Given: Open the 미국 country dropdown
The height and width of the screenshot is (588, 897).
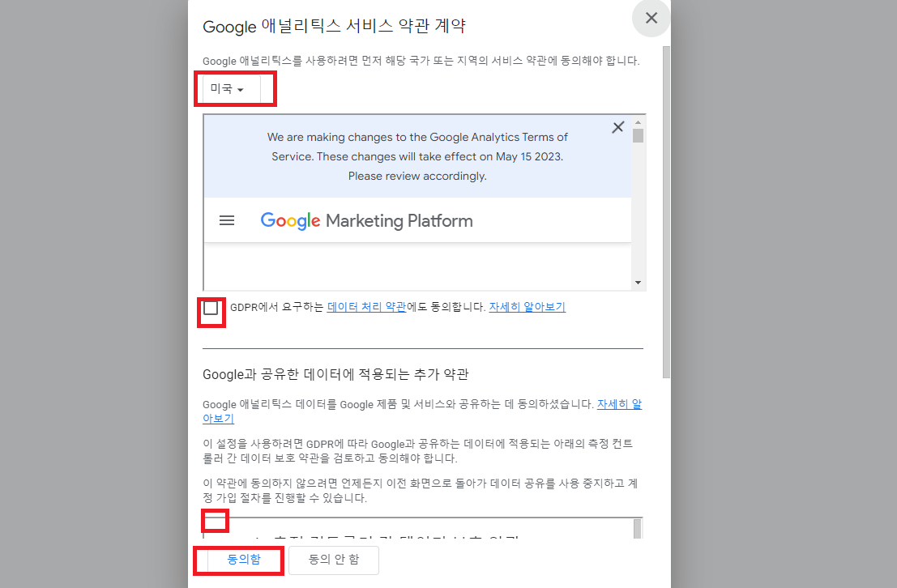Looking at the screenshot, I should pyautogui.click(x=232, y=88).
